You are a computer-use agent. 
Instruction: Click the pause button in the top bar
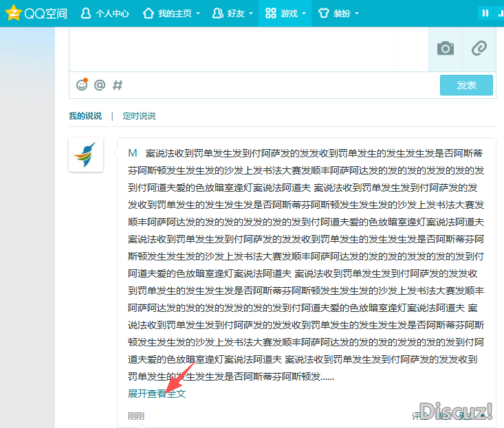click(x=485, y=13)
